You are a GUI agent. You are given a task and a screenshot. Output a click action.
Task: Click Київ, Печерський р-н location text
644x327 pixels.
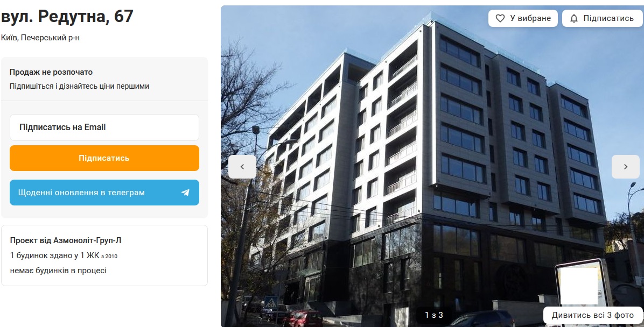(x=40, y=38)
